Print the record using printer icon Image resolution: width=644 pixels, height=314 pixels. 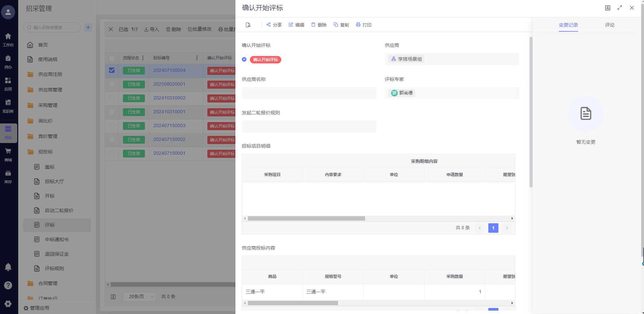[358, 25]
